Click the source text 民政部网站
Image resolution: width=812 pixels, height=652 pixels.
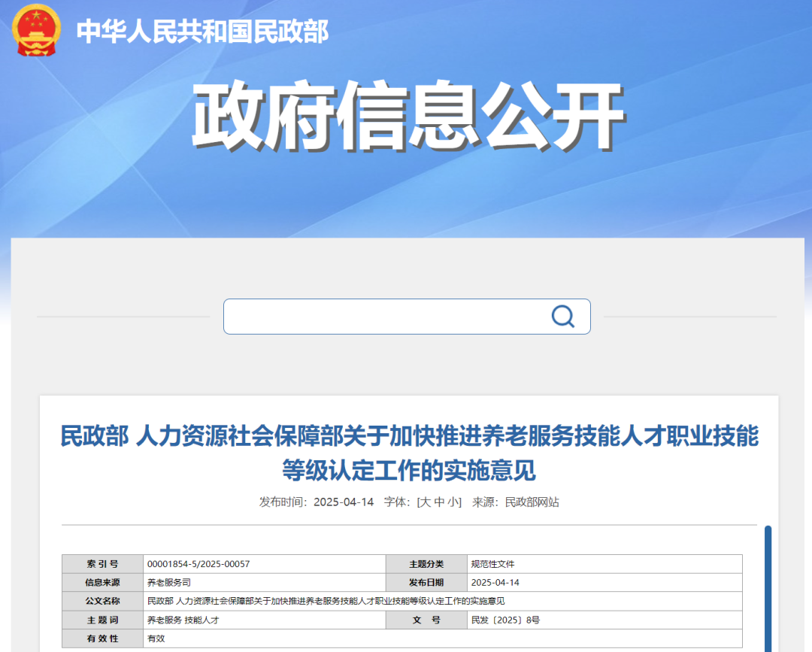tap(532, 502)
